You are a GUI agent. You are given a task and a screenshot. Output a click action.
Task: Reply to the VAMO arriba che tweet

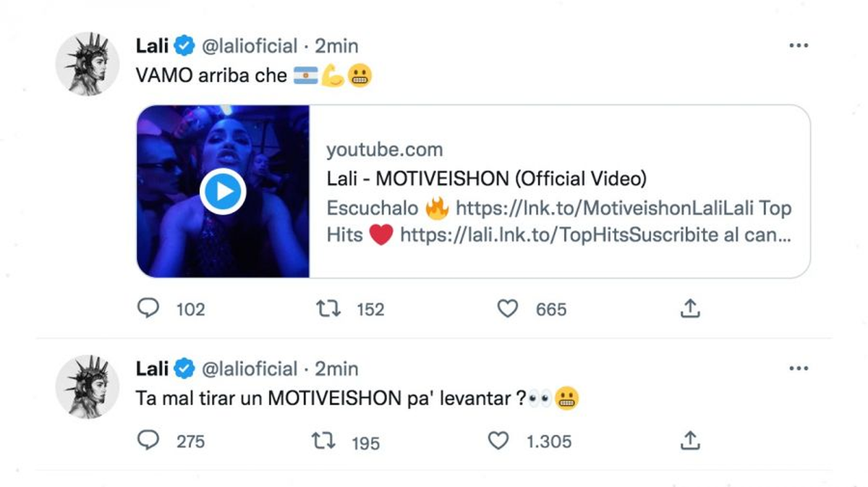tap(148, 309)
